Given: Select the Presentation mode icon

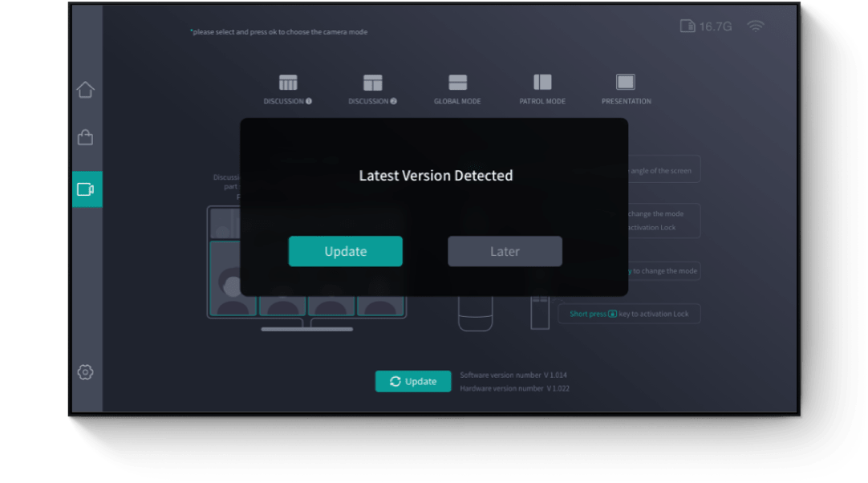Looking at the screenshot, I should [x=626, y=83].
